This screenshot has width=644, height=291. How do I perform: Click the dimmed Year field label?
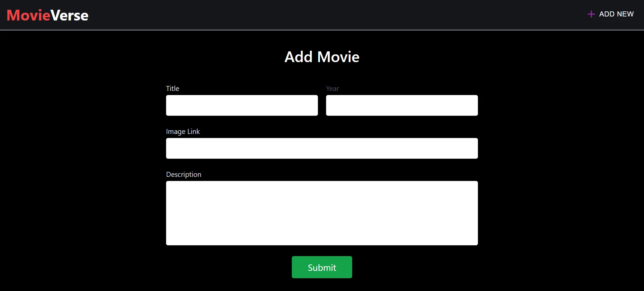coord(332,89)
